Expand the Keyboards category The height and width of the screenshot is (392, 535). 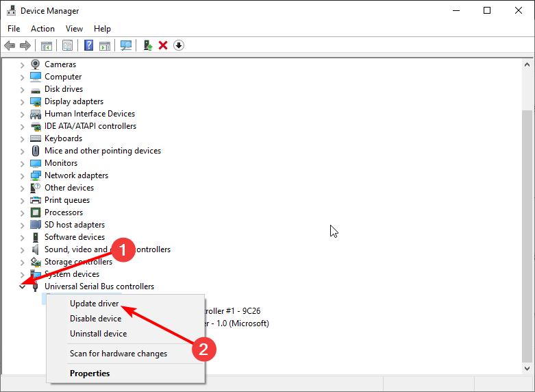[22, 139]
